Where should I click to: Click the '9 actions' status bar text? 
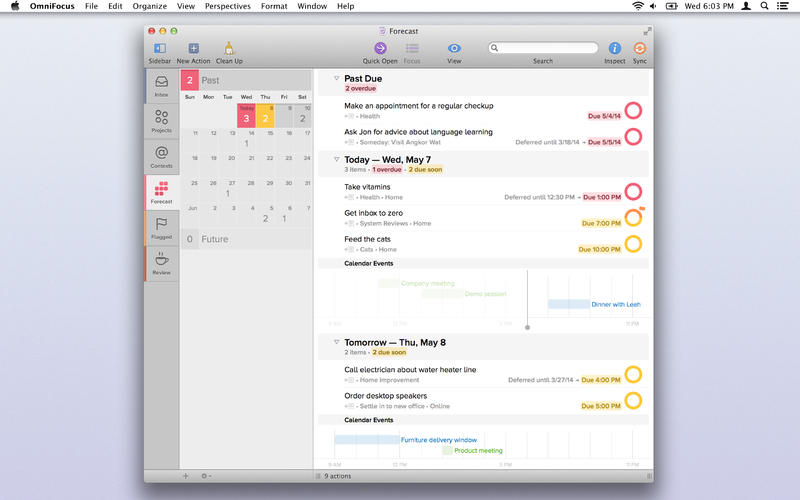[338, 476]
